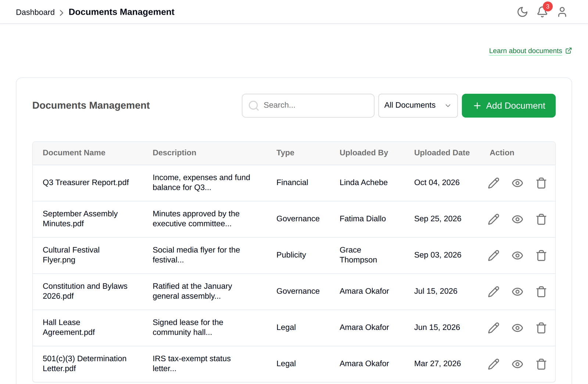
Task: Toggle dark mode moon icon
Action: [522, 12]
